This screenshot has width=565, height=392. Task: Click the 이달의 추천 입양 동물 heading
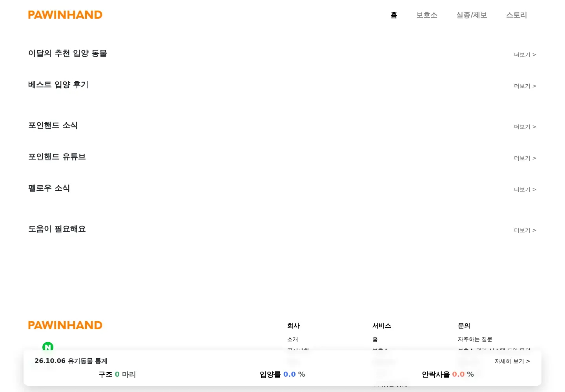[67, 53]
